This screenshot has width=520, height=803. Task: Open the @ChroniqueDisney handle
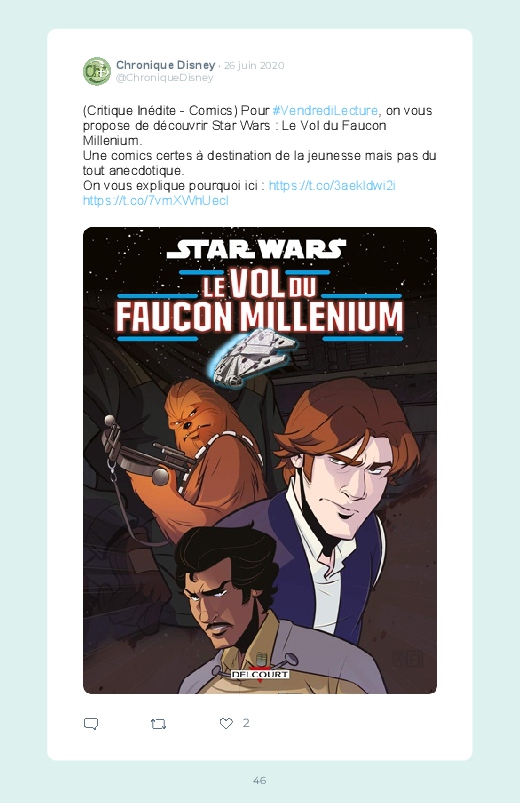click(x=164, y=78)
